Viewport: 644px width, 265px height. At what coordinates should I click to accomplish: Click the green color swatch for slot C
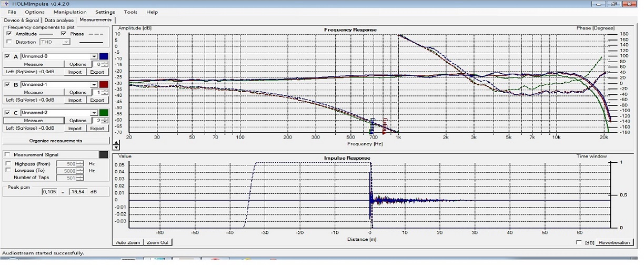click(x=104, y=113)
